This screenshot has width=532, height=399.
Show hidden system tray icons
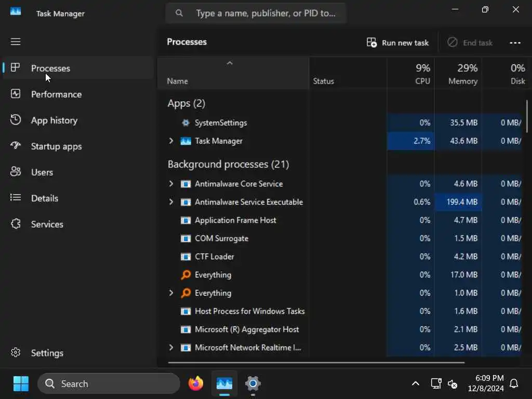point(416,384)
